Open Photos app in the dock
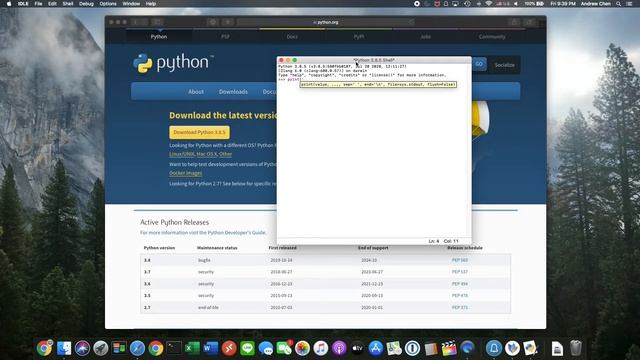640x360 pixels. (302, 348)
